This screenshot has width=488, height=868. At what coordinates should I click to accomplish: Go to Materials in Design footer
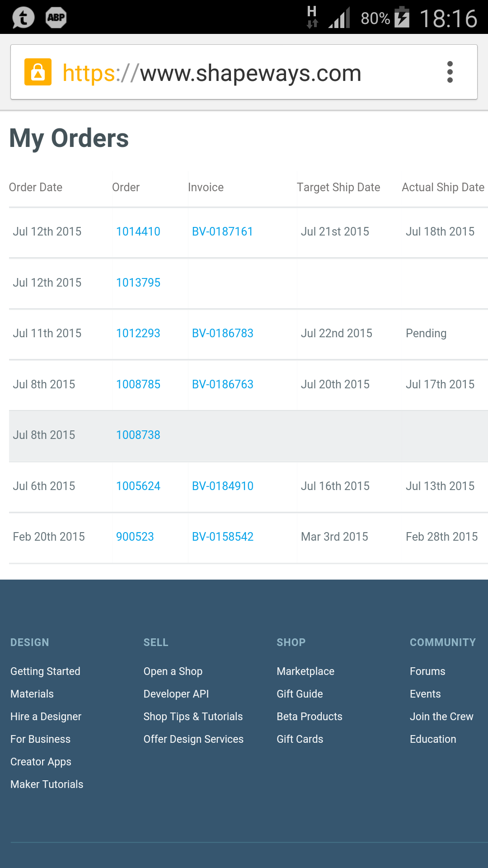pos(32,694)
